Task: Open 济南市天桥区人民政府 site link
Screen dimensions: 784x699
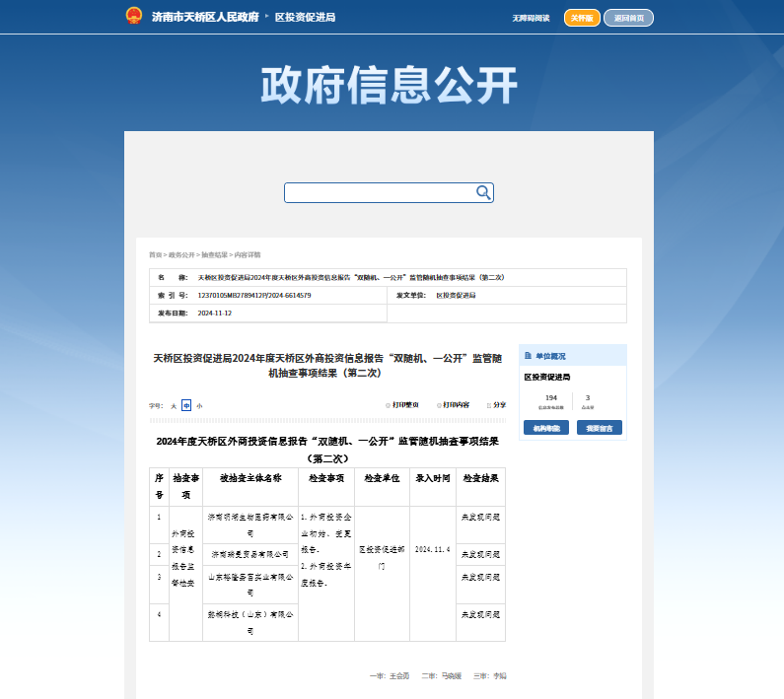Action: pyautogui.click(x=205, y=17)
